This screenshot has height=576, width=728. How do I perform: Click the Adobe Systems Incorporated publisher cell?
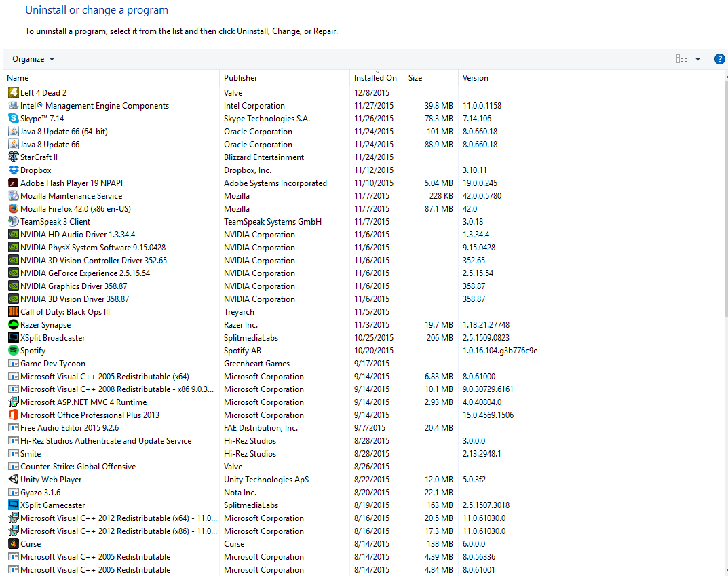click(275, 183)
